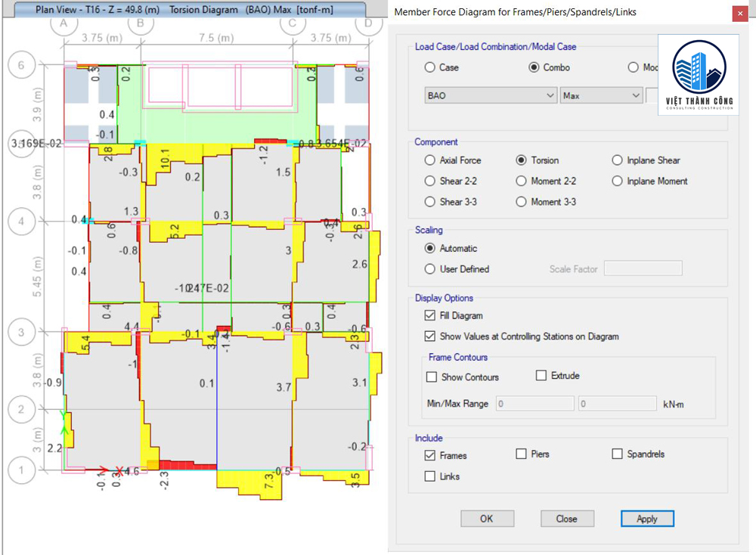756x555 pixels.
Task: Close the Member Force Diagram dialog
Action: (738, 13)
